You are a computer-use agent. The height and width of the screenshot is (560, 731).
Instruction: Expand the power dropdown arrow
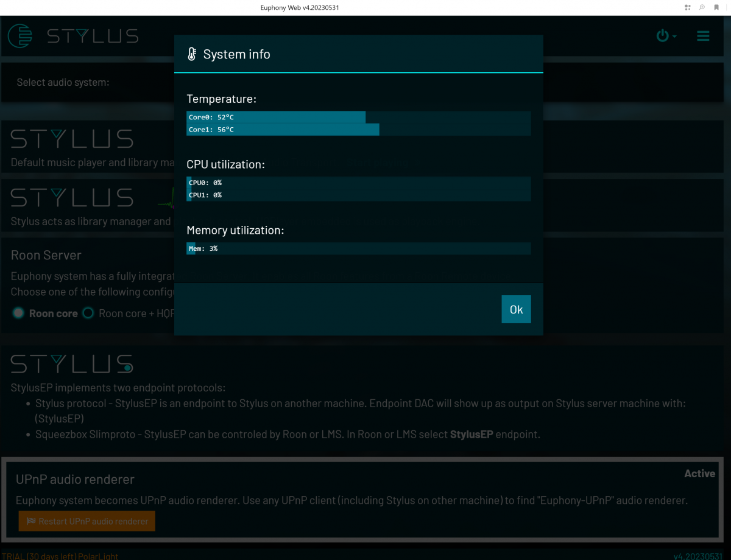pyautogui.click(x=674, y=37)
